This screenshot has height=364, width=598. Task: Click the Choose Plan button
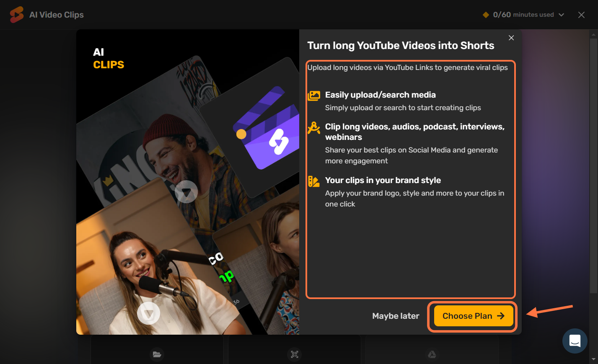(474, 316)
